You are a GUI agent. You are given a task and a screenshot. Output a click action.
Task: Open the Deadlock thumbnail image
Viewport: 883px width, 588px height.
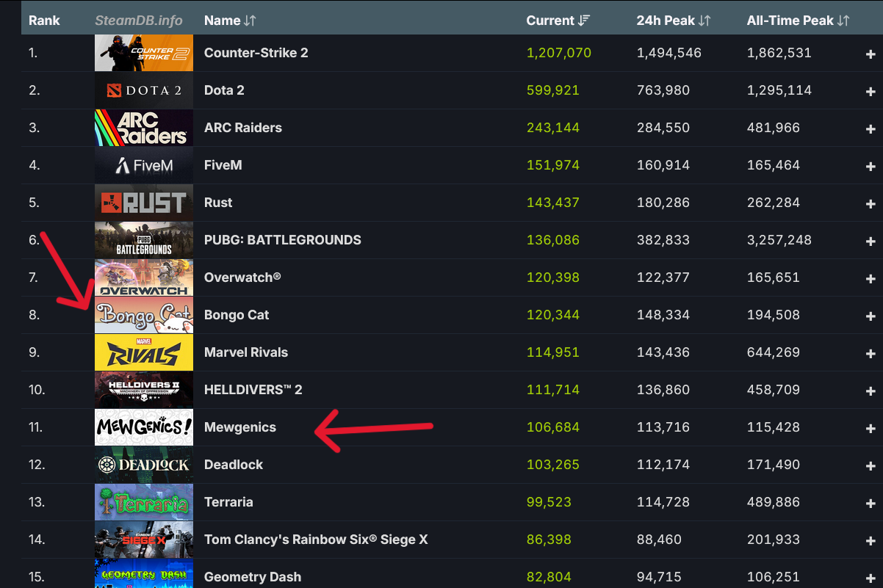click(x=144, y=465)
